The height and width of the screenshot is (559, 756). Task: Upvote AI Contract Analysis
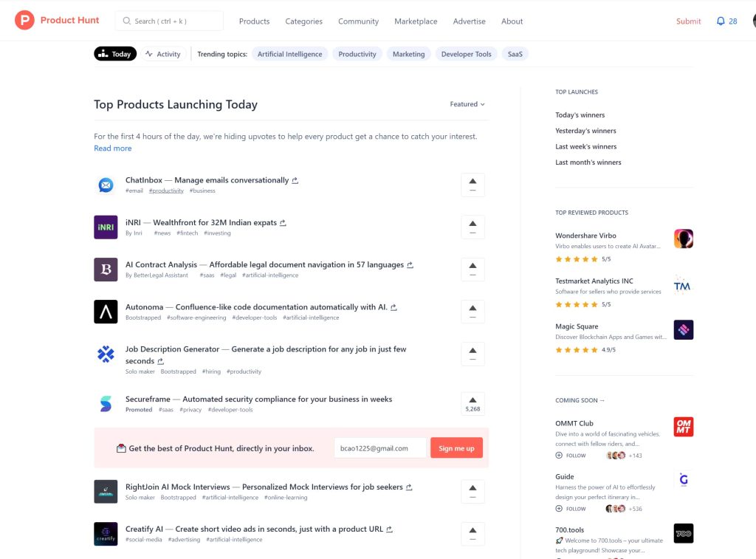click(472, 270)
